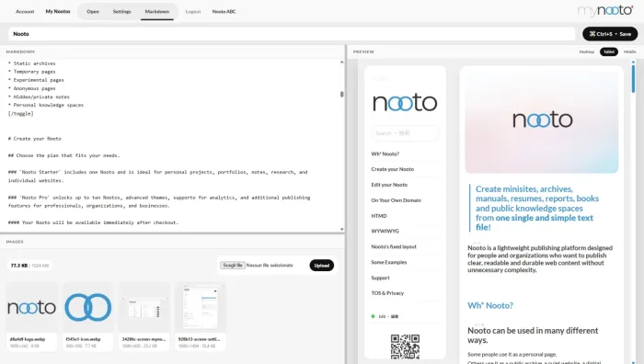
Task: Select the nooto logo.webp thumbnail
Action: (31, 307)
